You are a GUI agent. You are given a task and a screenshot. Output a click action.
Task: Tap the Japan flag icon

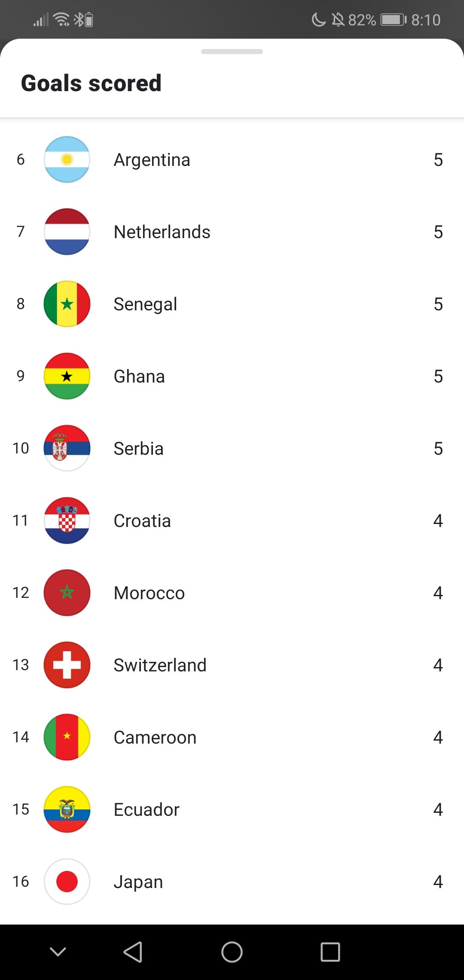67,882
